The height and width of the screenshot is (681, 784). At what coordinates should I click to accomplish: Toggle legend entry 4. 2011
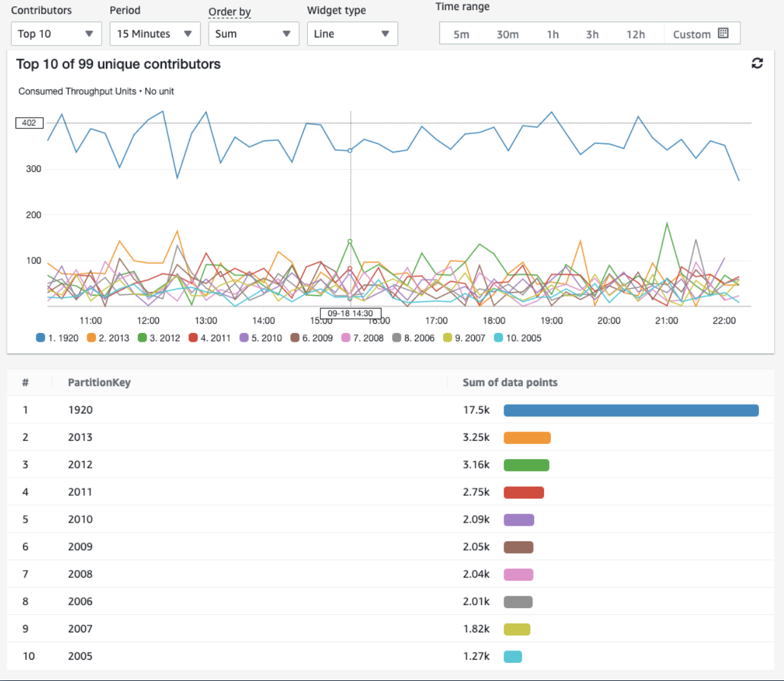click(209, 338)
